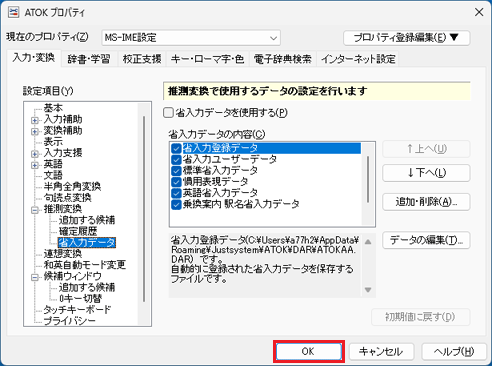492x366 pixels.
Task: Click the ATOK icon in the title bar
Action: (14, 12)
